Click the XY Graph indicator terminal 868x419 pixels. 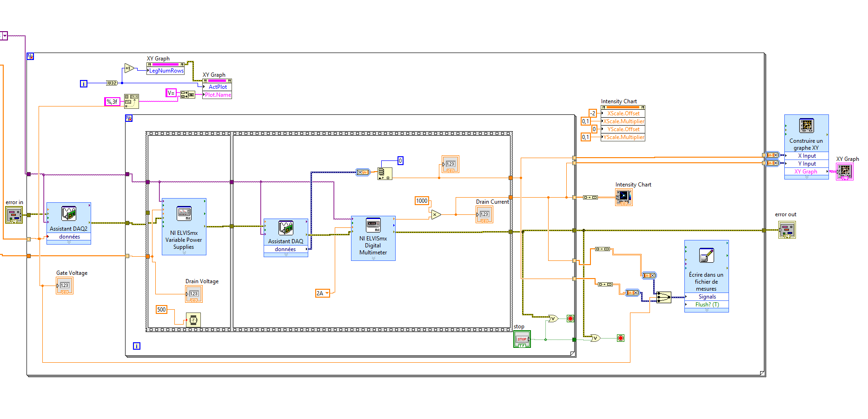844,172
